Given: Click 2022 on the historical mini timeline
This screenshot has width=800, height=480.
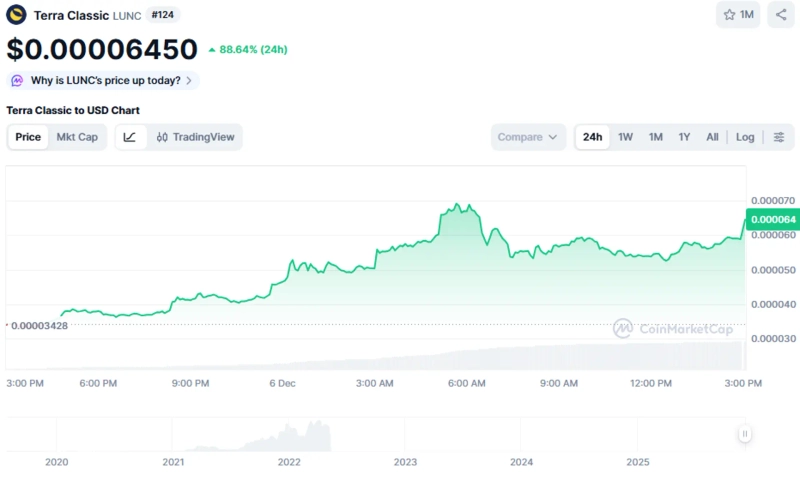Looking at the screenshot, I should pyautogui.click(x=289, y=462).
